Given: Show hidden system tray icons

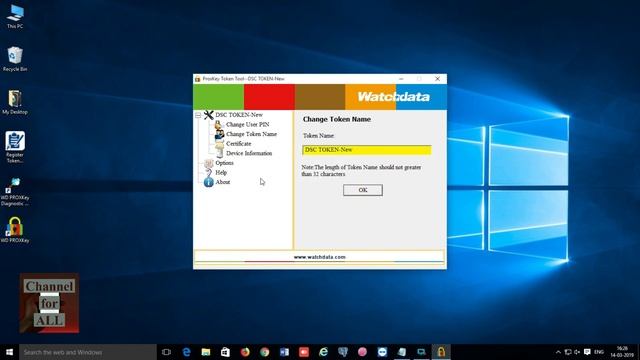Looking at the screenshot, I should click(x=558, y=352).
